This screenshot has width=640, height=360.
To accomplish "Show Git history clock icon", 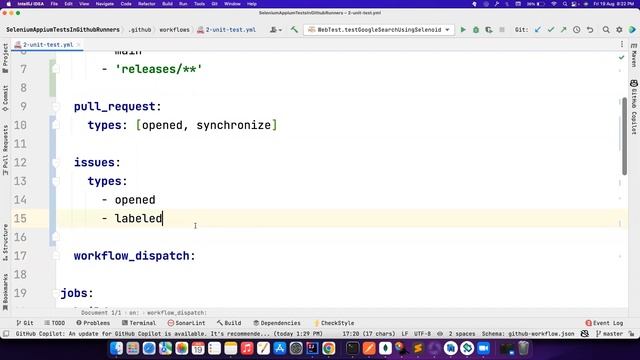I will coord(576,30).
